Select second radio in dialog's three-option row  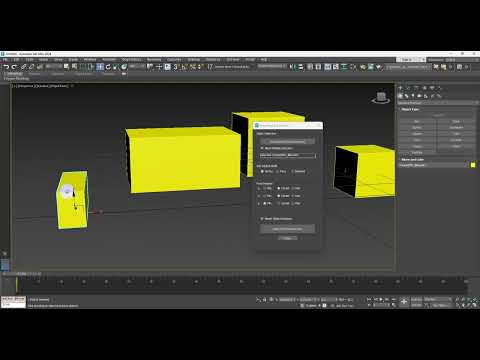tap(277, 171)
